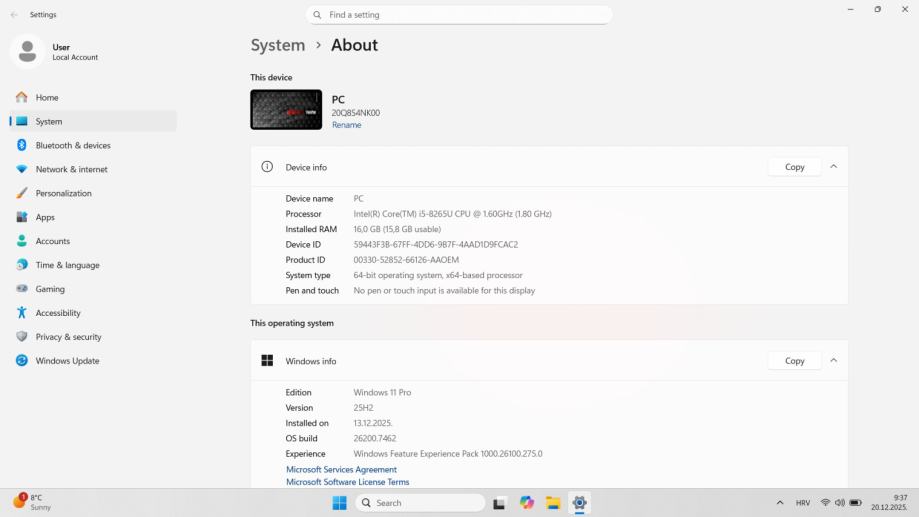Copy the Device info details
Viewport: 919px width, 517px height.
pyautogui.click(x=794, y=167)
